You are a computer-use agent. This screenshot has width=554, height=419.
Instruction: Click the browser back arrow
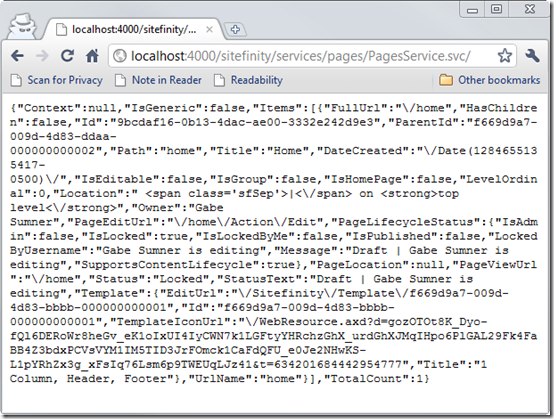(x=17, y=56)
